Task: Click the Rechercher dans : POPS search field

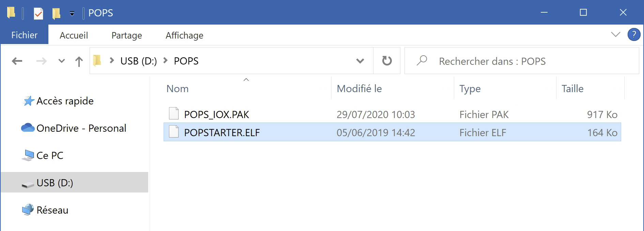Action: click(521, 61)
